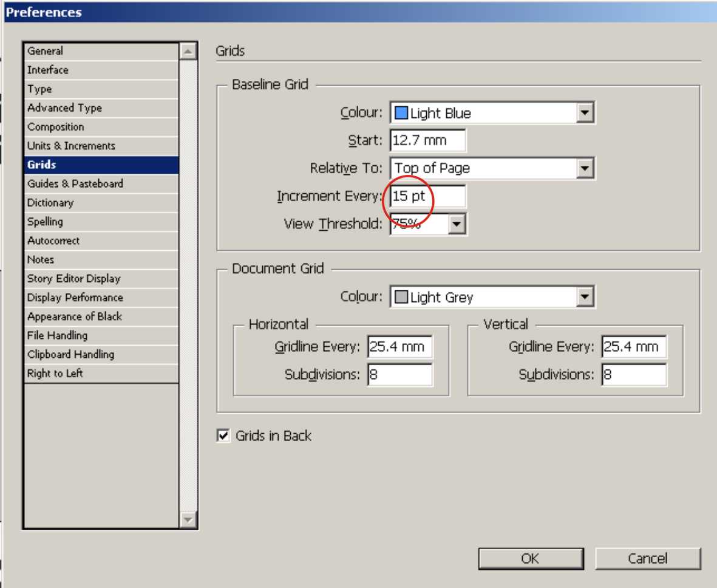The image size is (717, 588).
Task: Click the Vertical Subdivisions field
Action: [634, 375]
